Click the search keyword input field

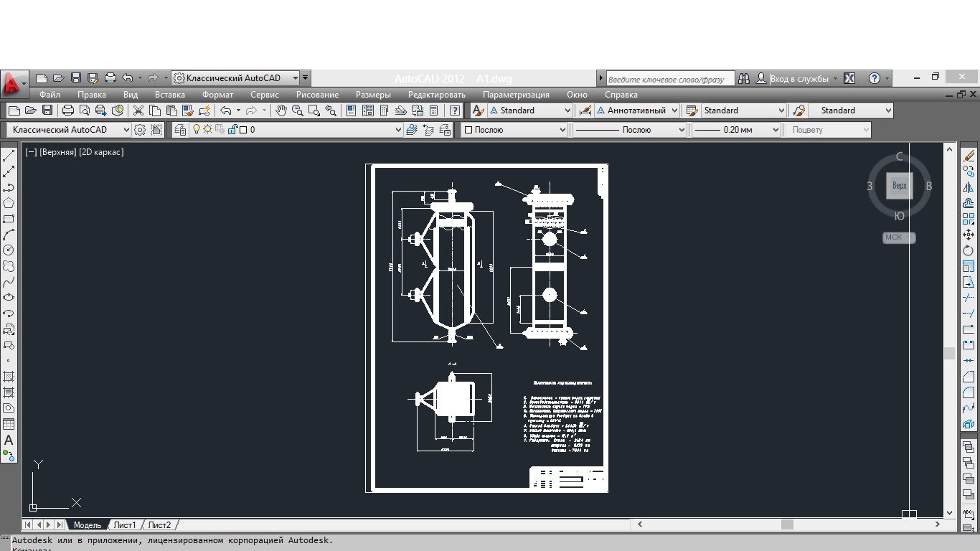[x=670, y=79]
